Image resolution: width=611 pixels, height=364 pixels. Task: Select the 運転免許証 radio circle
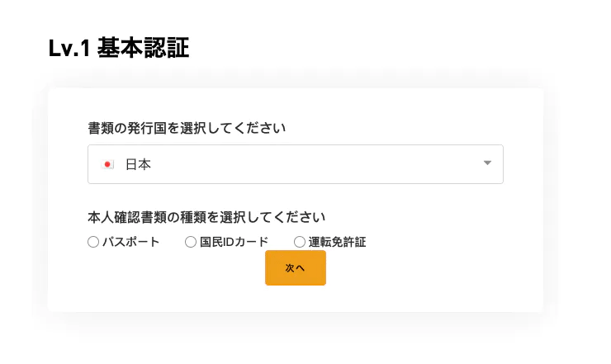[x=299, y=242]
